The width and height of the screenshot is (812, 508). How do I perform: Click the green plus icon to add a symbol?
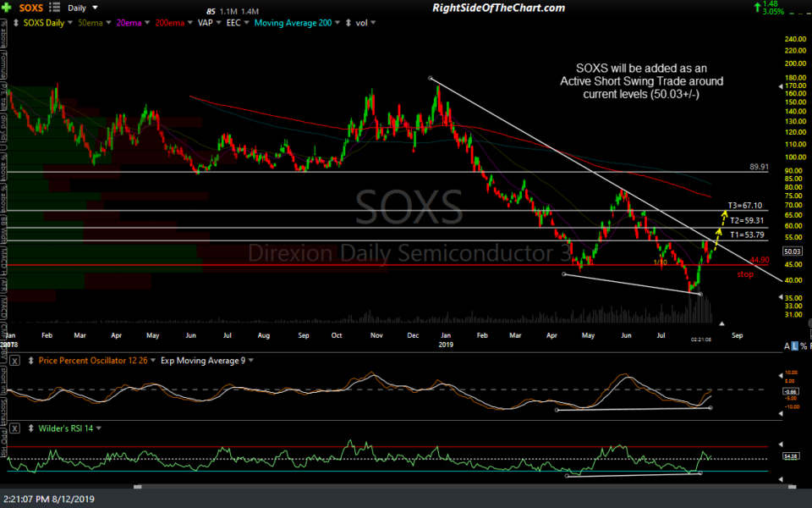coord(8,8)
